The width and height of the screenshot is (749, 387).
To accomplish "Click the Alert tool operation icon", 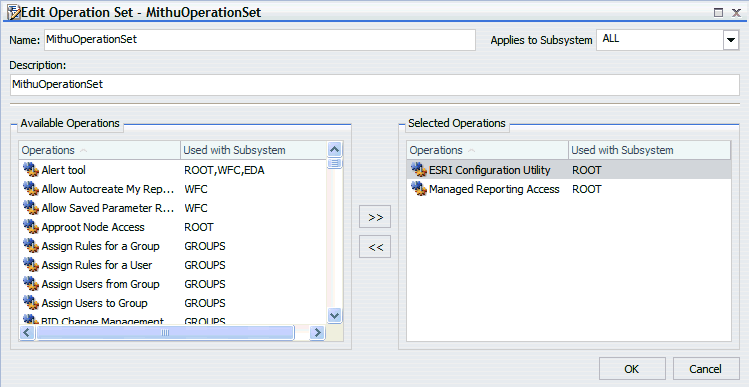I will (31, 170).
